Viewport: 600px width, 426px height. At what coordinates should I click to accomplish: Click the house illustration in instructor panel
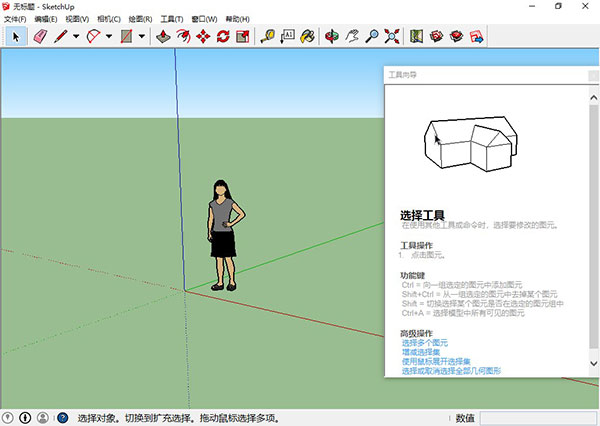[471, 144]
